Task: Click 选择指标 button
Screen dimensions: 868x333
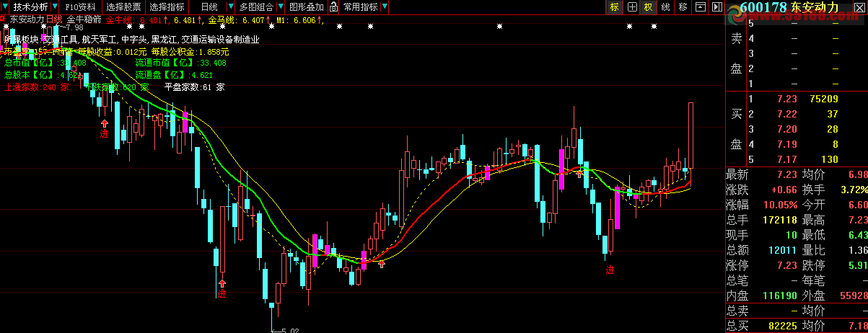Action: coord(167,6)
